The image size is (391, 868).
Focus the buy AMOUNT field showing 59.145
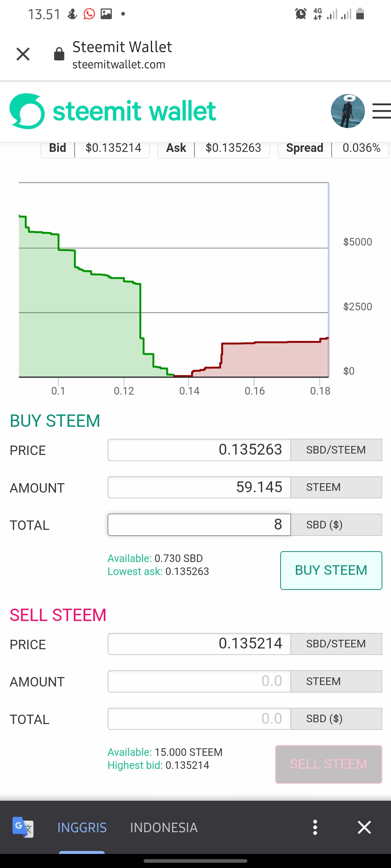(199, 487)
